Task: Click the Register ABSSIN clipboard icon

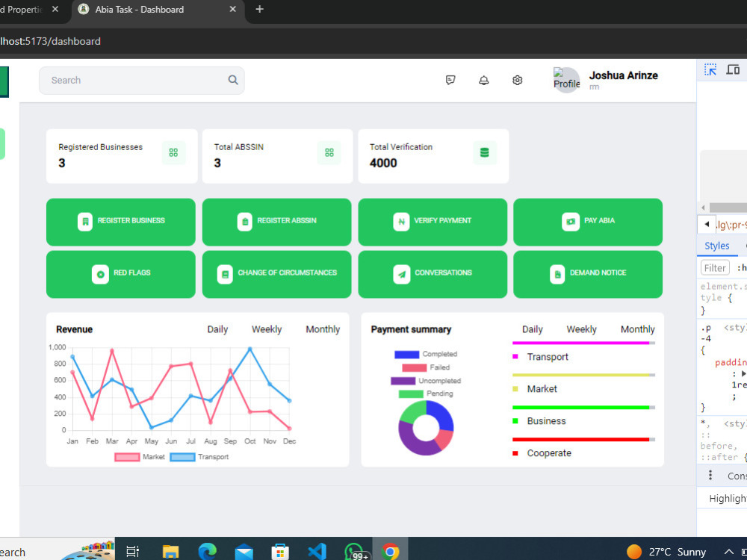Action: 245,222
